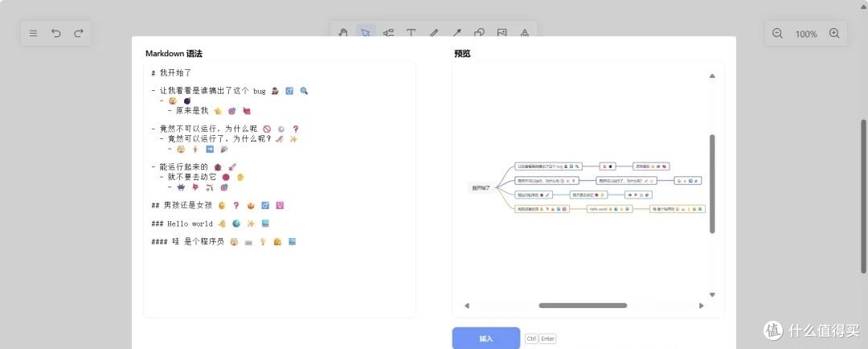
Task: Click the line '原来是我' in editor
Action: (x=209, y=110)
